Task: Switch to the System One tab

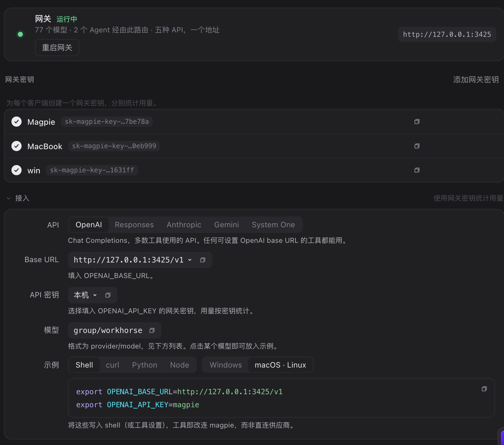Action: point(273,225)
